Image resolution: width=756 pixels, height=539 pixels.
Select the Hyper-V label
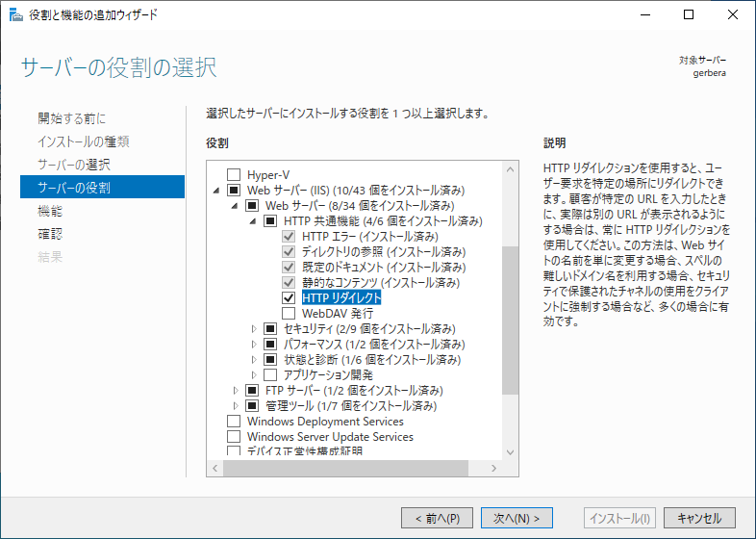pyautogui.click(x=268, y=174)
